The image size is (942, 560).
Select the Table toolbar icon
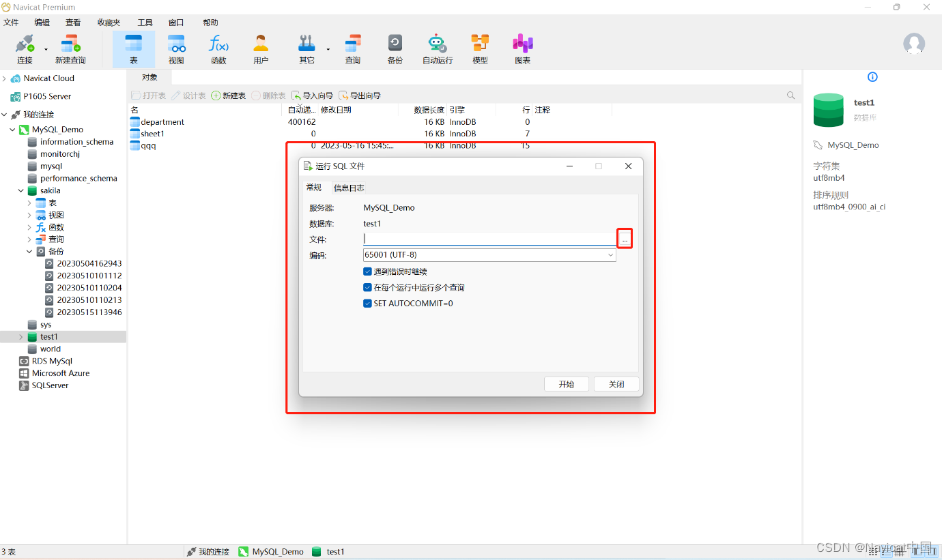pyautogui.click(x=134, y=49)
